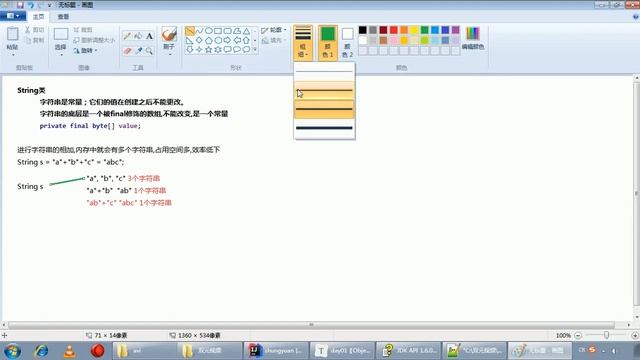
Task: Select the Triangle shape
Action: click(246, 31)
